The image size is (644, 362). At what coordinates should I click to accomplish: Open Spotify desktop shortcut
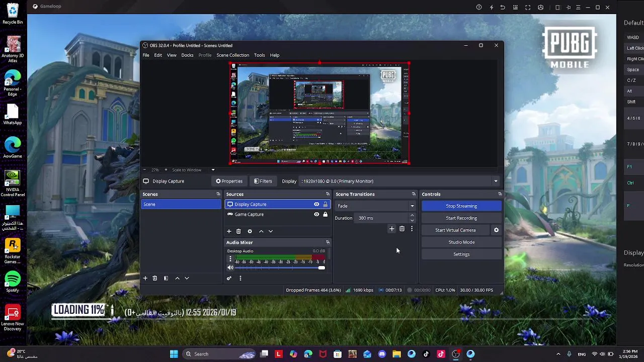pyautogui.click(x=13, y=281)
